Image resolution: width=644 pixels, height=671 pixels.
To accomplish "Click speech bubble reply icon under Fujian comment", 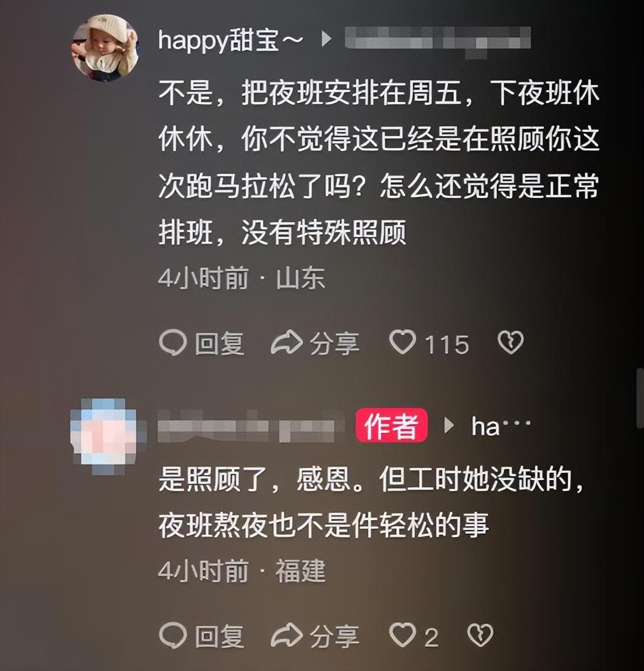I will point(173,636).
